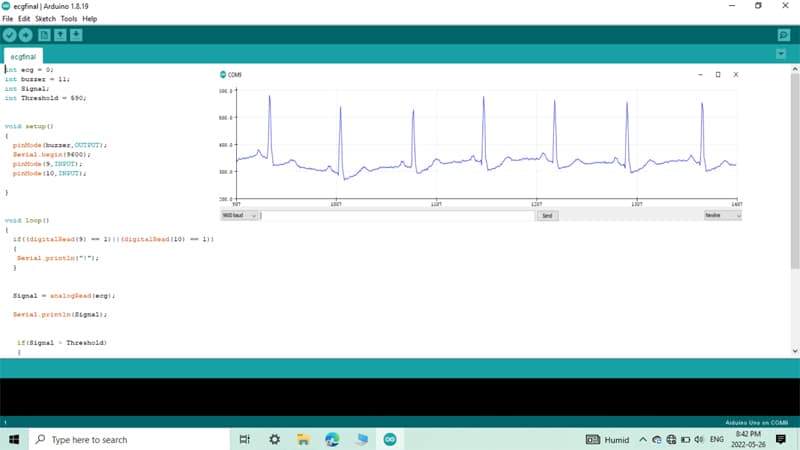
Task: Open the Sketch menu
Action: [45, 19]
